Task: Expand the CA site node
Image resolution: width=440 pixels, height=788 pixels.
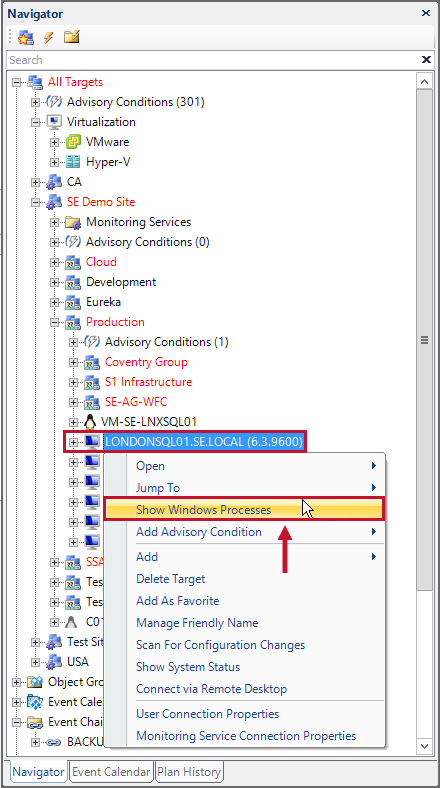Action: pos(36,182)
